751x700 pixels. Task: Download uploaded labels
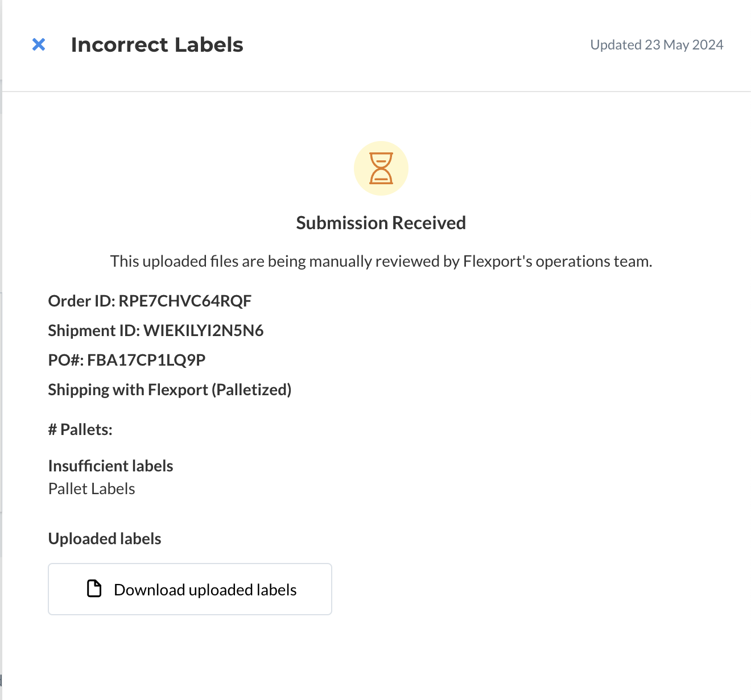pyautogui.click(x=190, y=589)
